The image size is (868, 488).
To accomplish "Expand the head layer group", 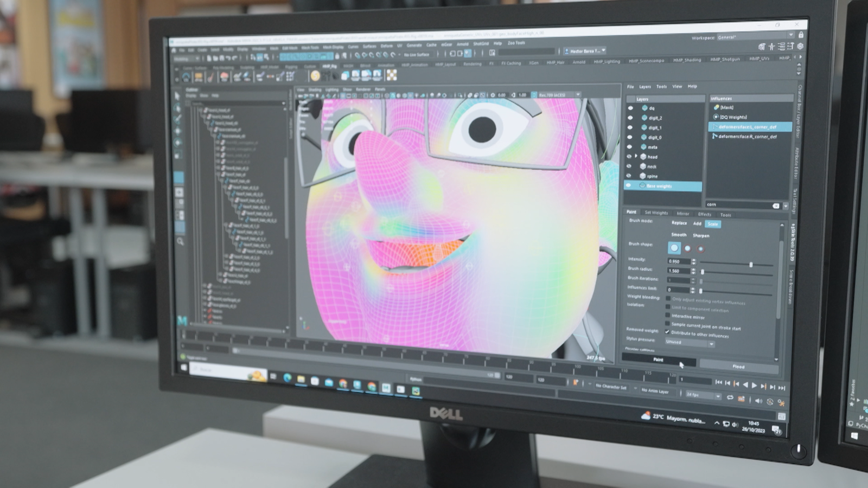I will coord(636,156).
